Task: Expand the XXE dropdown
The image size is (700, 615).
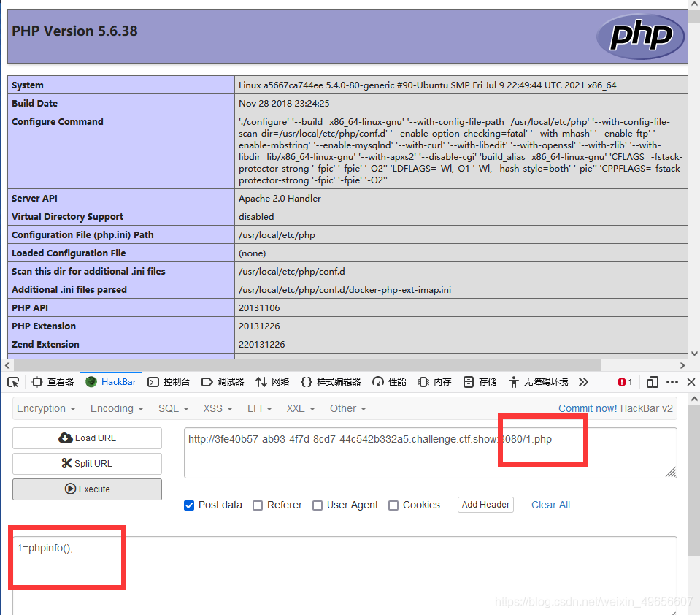Action: coord(301,408)
